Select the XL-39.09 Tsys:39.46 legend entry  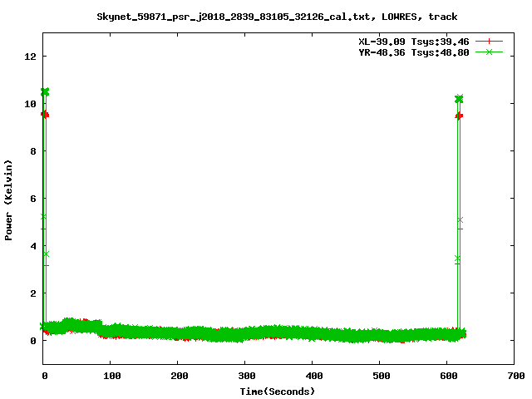click(x=414, y=42)
